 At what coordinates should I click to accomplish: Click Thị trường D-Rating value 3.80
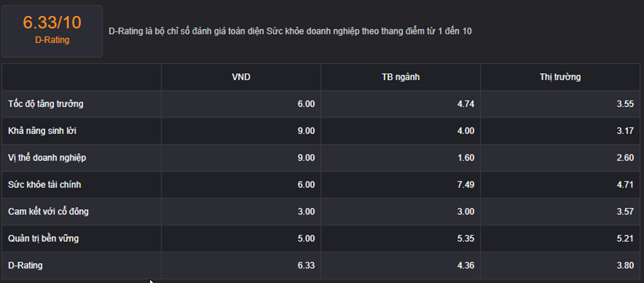point(625,265)
